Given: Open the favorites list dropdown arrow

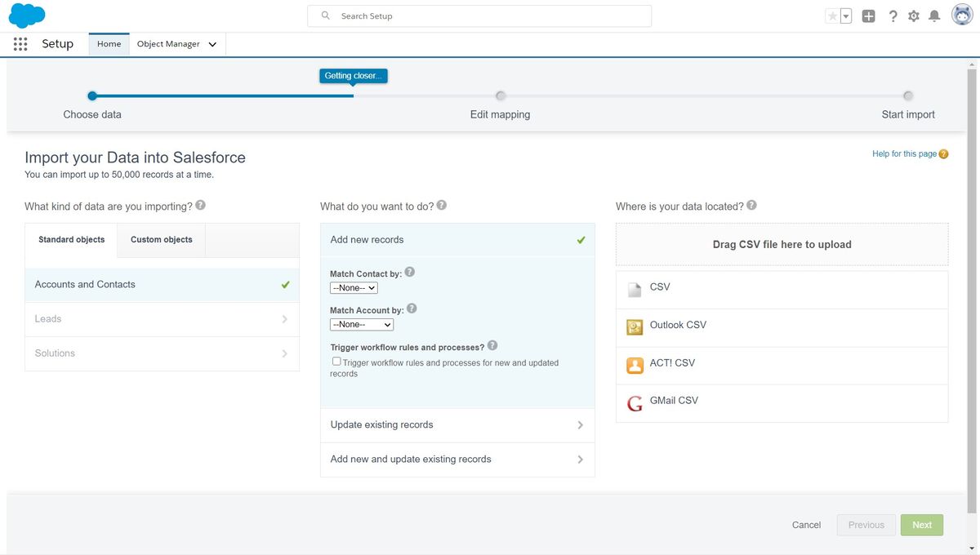Looking at the screenshot, I should pos(846,16).
